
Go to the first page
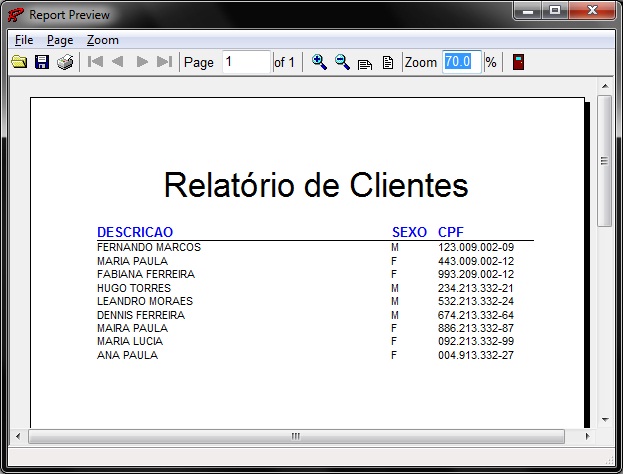pos(96,62)
